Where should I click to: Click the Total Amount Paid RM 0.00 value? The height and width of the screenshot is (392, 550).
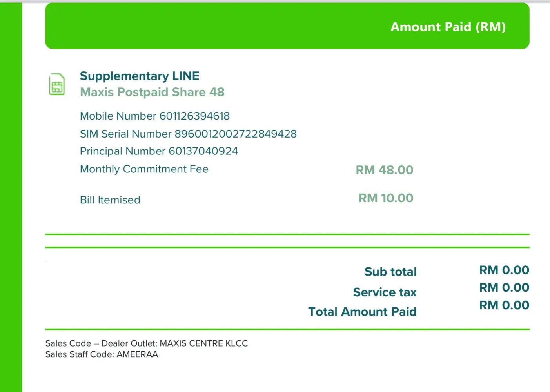pos(504,305)
